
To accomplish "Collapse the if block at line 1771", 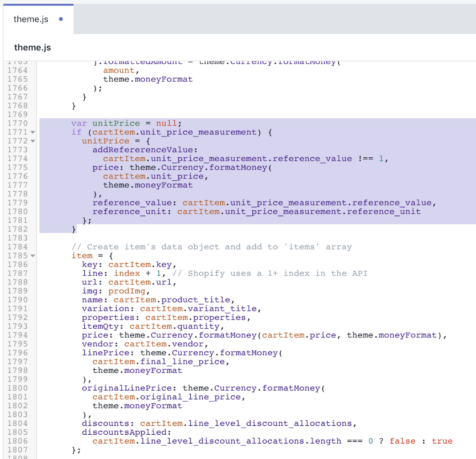I will pyautogui.click(x=33, y=132).
